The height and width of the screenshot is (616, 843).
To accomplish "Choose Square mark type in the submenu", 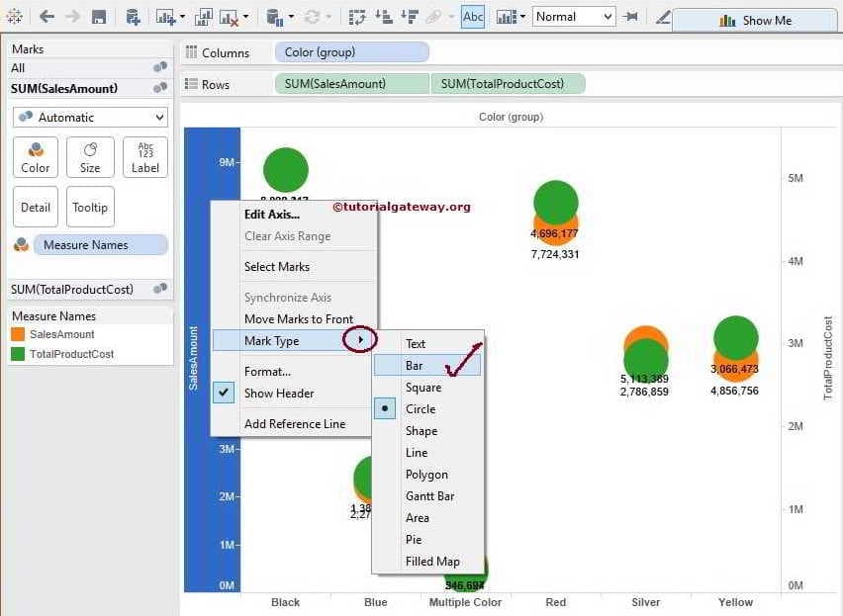I will pos(429,388).
